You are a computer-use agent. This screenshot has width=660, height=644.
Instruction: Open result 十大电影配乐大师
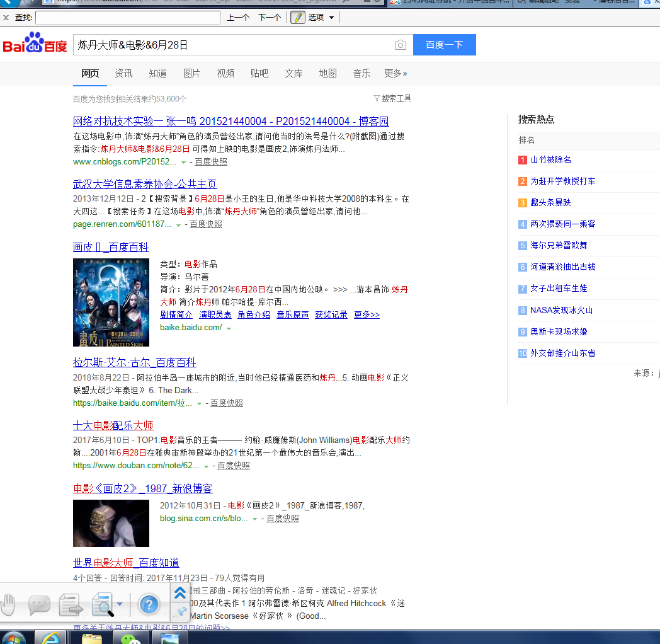coord(113,425)
